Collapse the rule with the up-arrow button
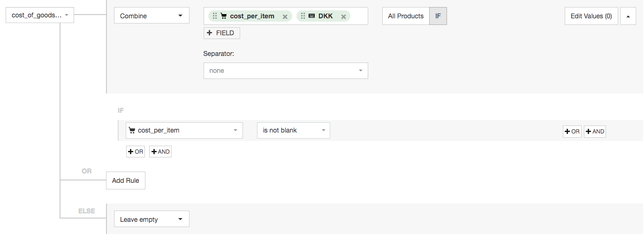 (x=628, y=16)
